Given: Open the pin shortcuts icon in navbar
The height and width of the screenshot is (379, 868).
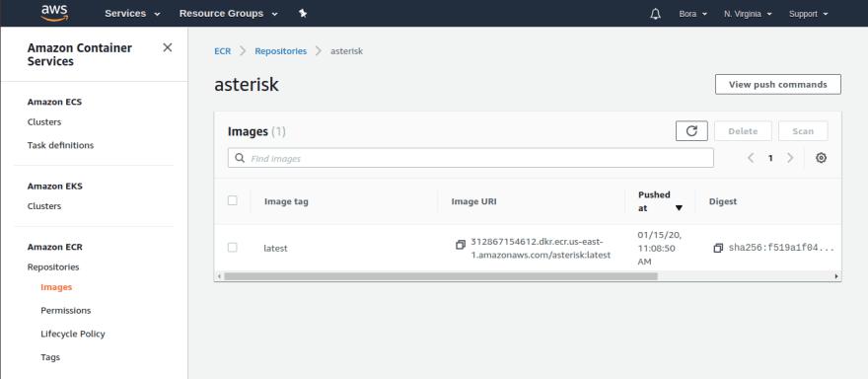Looking at the screenshot, I should tap(303, 13).
